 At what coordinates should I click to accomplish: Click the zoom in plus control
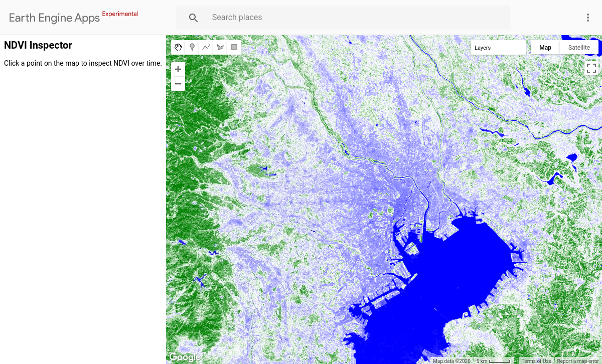point(178,69)
